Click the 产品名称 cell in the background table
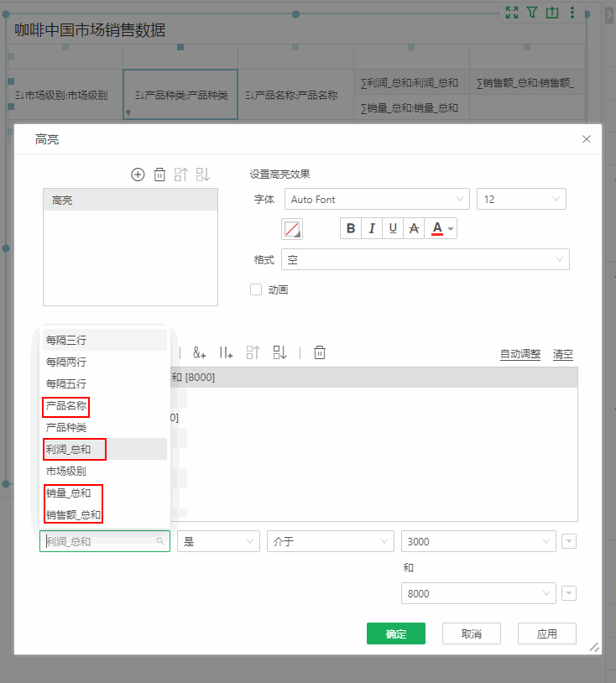Image resolution: width=616 pixels, height=683 pixels. [x=295, y=95]
